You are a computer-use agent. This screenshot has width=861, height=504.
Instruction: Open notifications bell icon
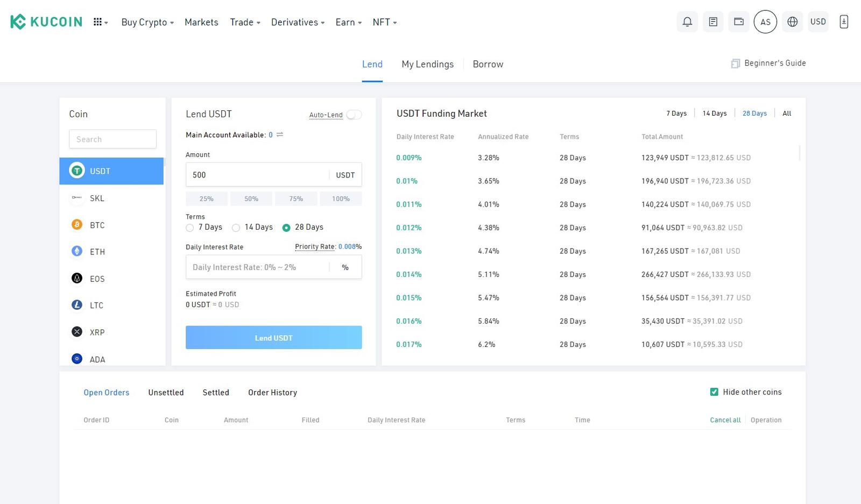click(x=687, y=22)
